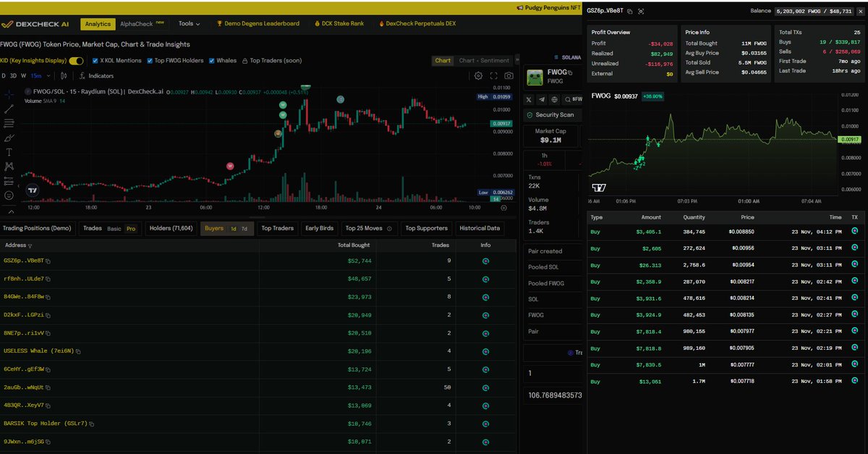Switch Trades view to Pro
868x454 pixels.
coord(131,229)
